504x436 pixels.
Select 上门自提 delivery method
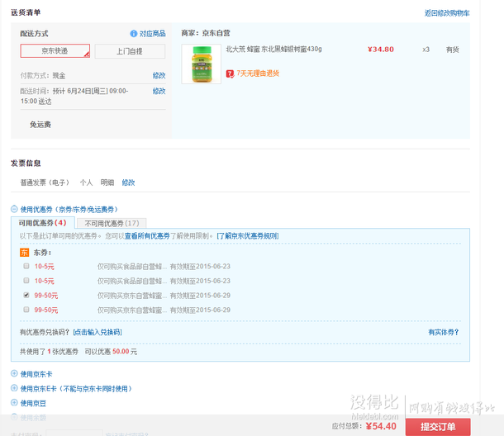[x=130, y=51]
